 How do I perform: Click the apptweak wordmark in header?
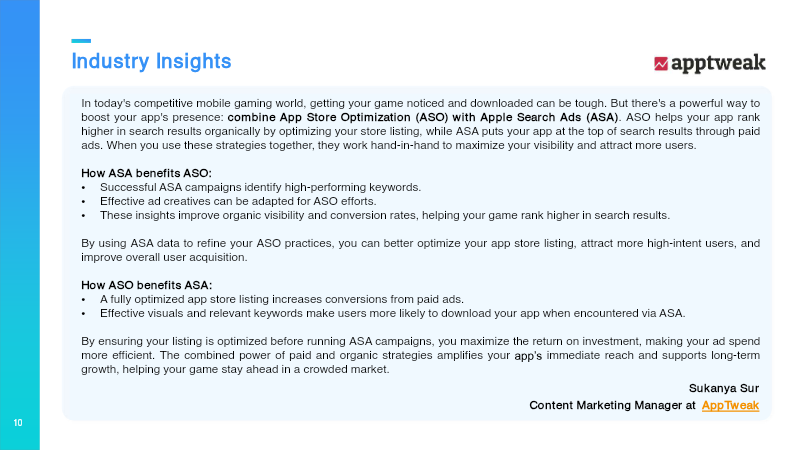click(718, 62)
